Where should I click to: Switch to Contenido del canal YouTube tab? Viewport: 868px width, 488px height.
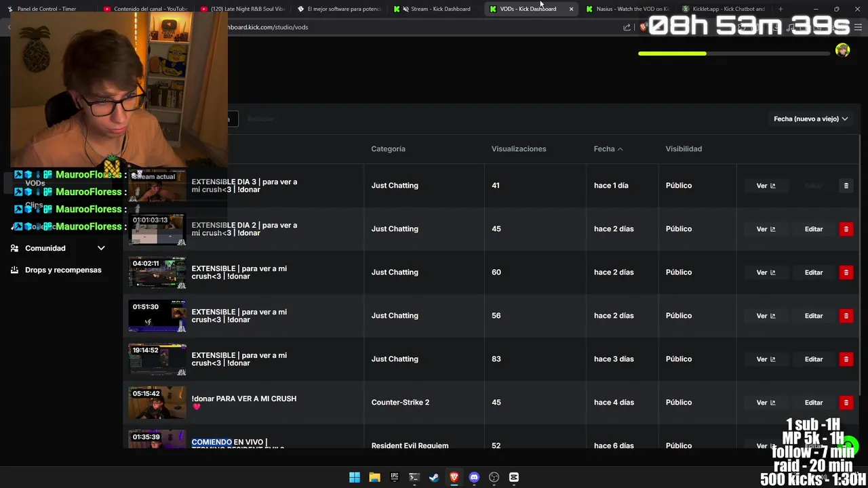(x=145, y=9)
